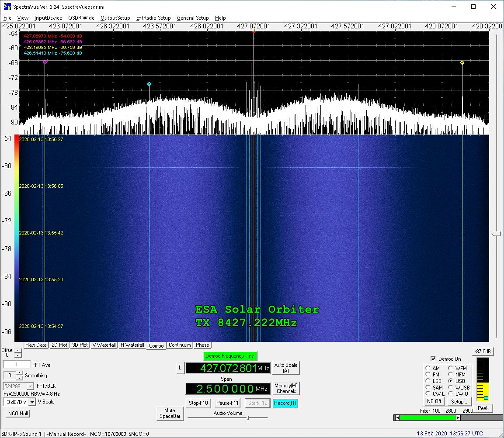This screenshot has height=438, width=504.
Task: Toggle the Demod On checkbox
Action: click(433, 359)
